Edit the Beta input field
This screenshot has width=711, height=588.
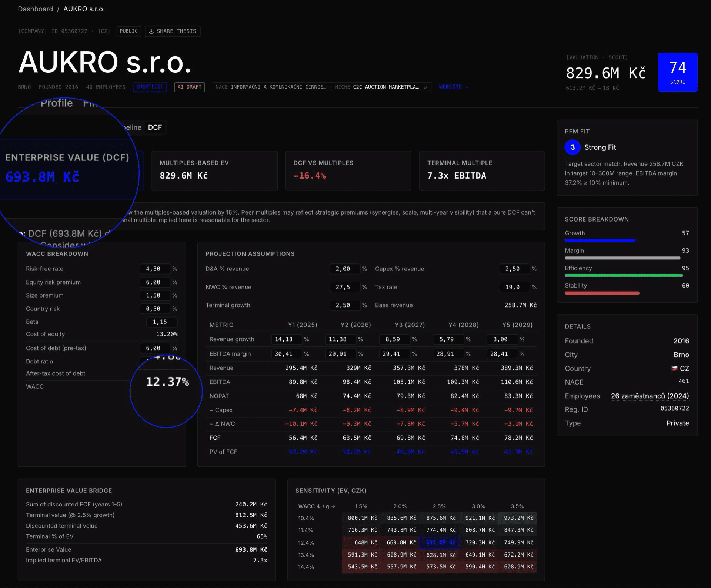click(162, 322)
